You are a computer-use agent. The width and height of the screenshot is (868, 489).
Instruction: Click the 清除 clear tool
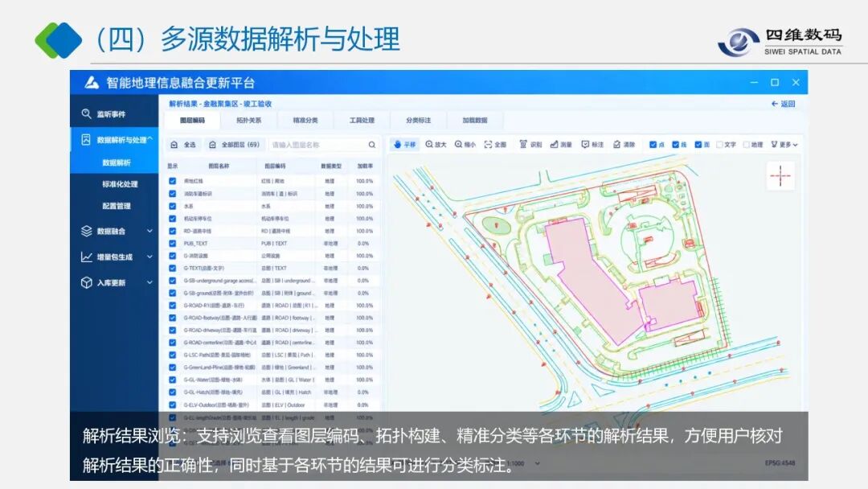click(624, 145)
